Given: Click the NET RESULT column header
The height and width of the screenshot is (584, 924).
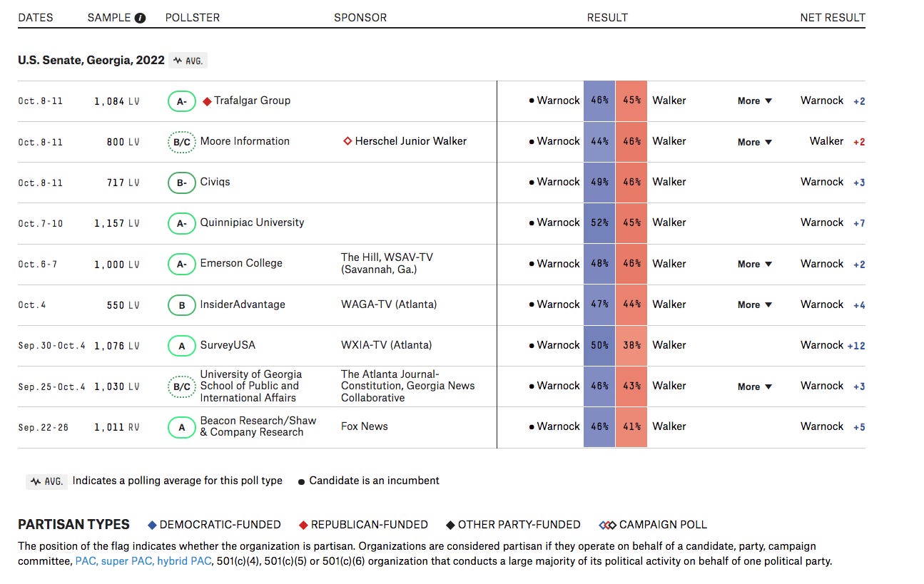Looking at the screenshot, I should click(833, 18).
